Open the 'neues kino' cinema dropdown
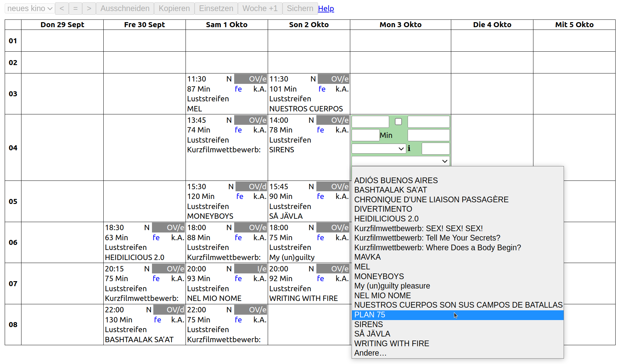 pyautogui.click(x=30, y=8)
